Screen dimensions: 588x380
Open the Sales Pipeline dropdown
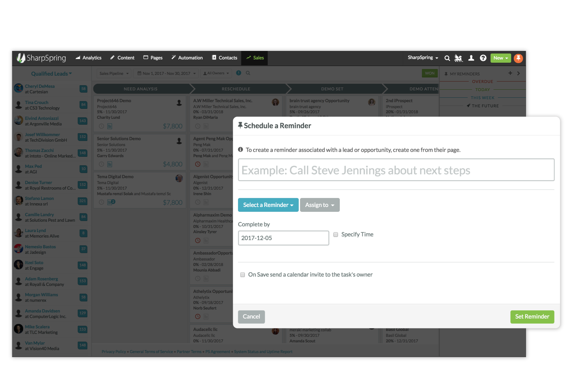click(114, 73)
